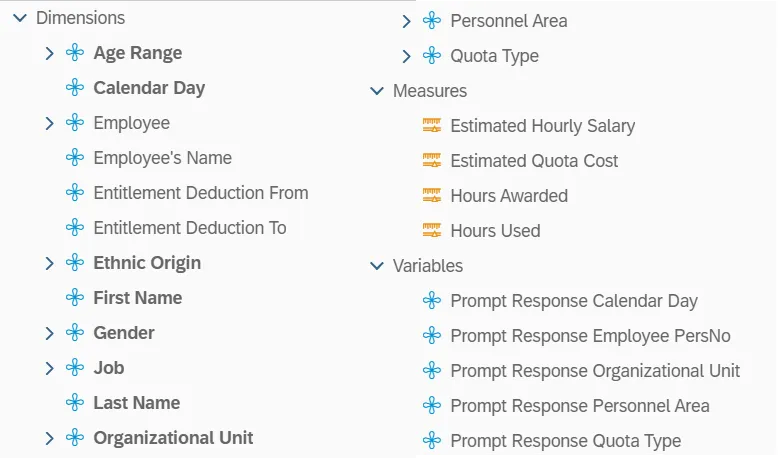Screen dimensions: 778x458
Task: Select the Hours Awarded measure
Action: [509, 196]
